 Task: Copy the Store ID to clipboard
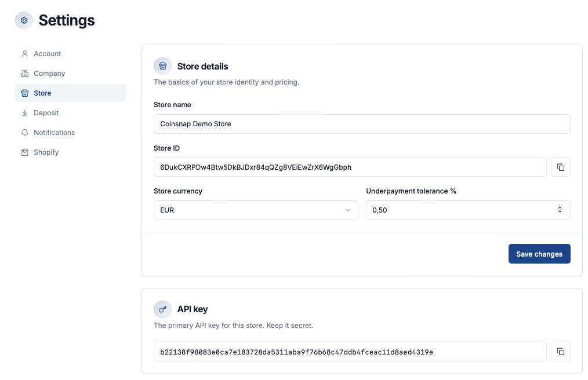[561, 167]
